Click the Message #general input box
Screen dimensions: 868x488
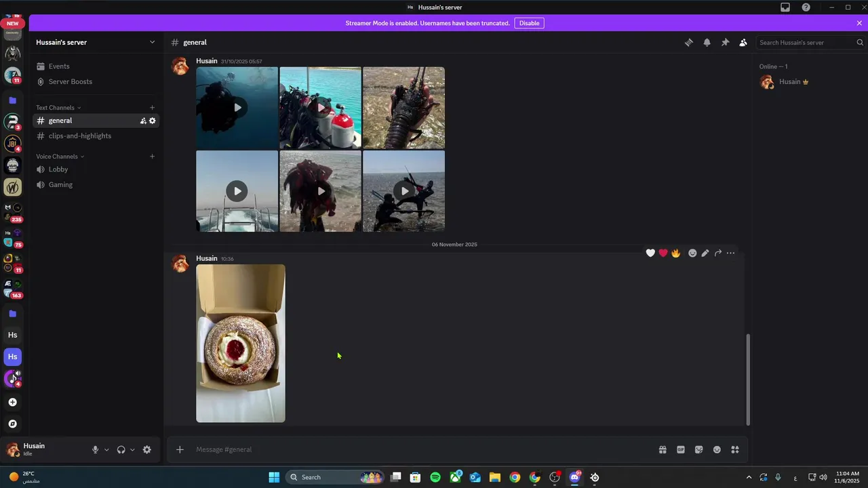pos(420,449)
